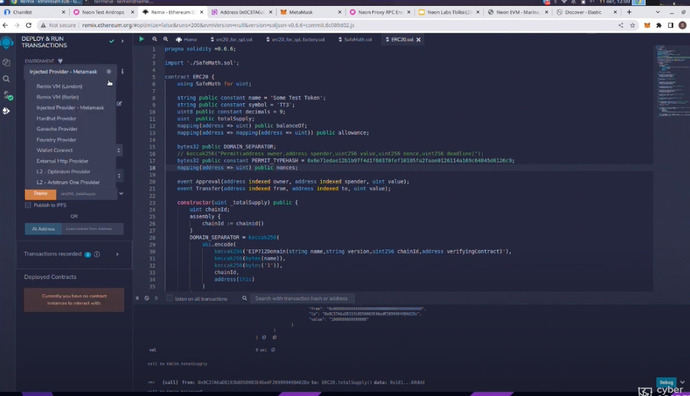Expand the Deploy & Run panel arrow
Viewport: 690px width, 396px height.
click(122, 41)
